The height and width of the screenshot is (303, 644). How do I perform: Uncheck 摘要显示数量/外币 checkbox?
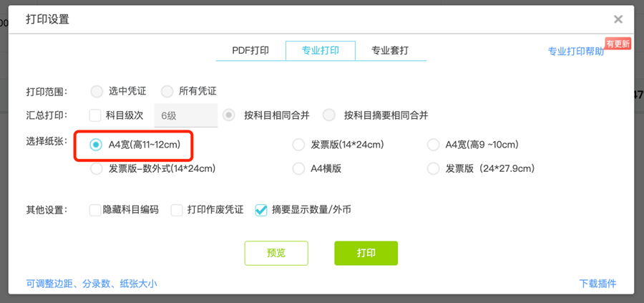(x=261, y=211)
